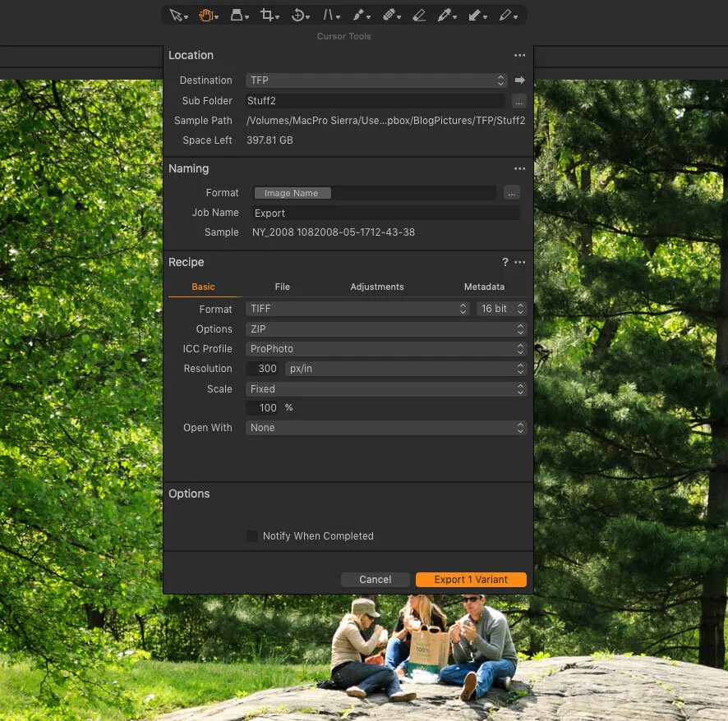Select the Draw Mask brush tool
Screen dimensions: 728x721
pyautogui.click(x=358, y=16)
